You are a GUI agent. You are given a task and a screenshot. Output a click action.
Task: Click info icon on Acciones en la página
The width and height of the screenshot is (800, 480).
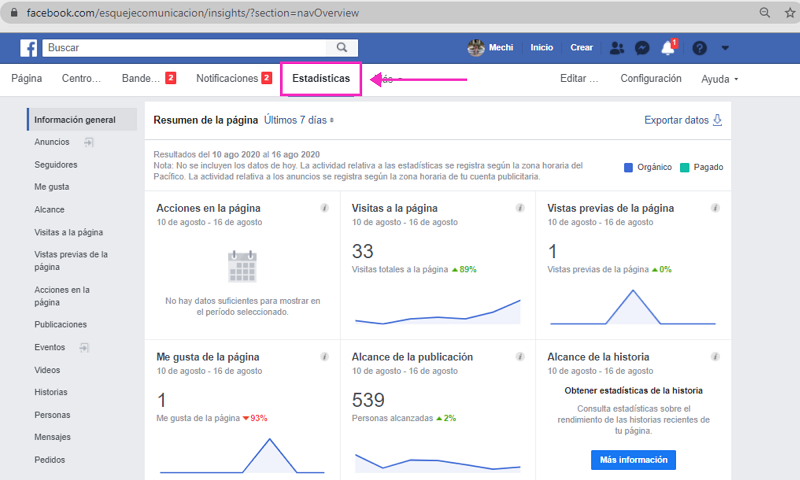324,208
